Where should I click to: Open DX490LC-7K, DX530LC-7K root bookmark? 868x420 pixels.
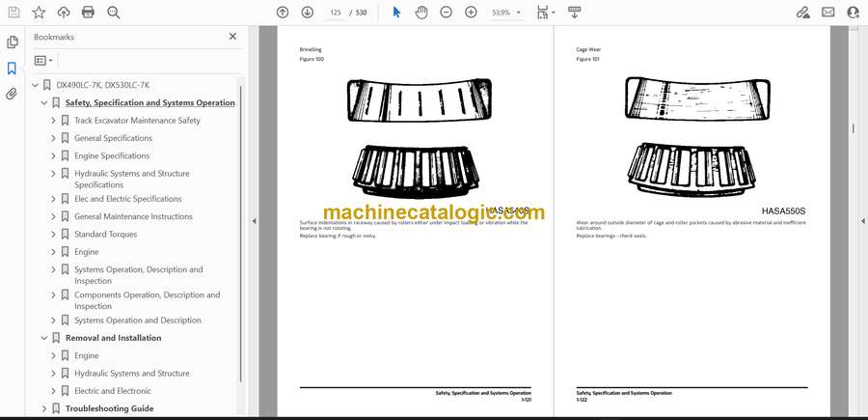pos(103,85)
